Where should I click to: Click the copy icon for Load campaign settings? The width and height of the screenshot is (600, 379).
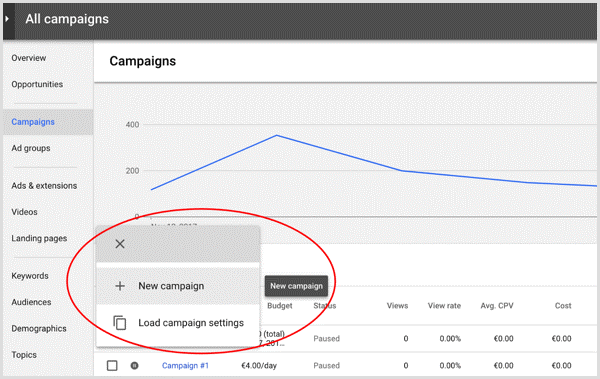(120, 323)
